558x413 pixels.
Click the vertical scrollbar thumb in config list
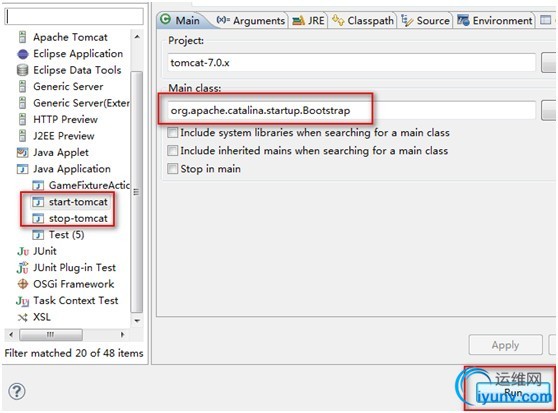137,192
